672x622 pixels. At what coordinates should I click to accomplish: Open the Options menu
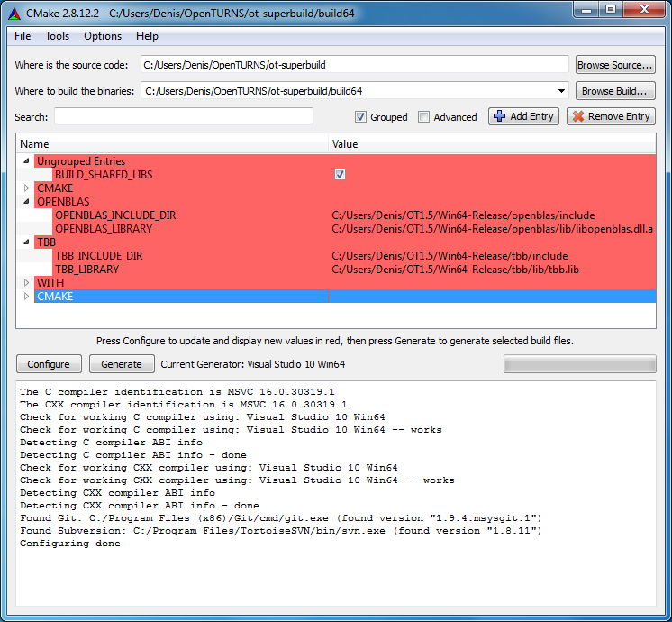click(103, 36)
